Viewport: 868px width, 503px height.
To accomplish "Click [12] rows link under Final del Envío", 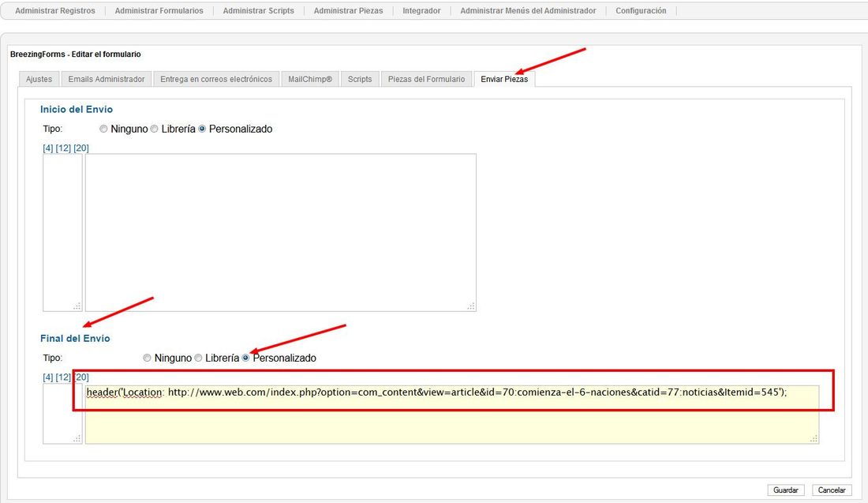I will point(63,377).
